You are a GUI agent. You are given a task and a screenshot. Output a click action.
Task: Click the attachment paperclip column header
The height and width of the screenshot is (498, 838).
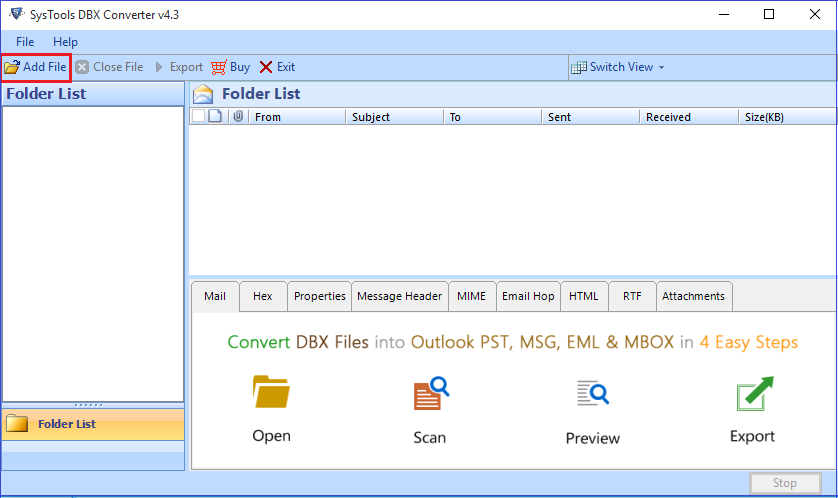[238, 116]
